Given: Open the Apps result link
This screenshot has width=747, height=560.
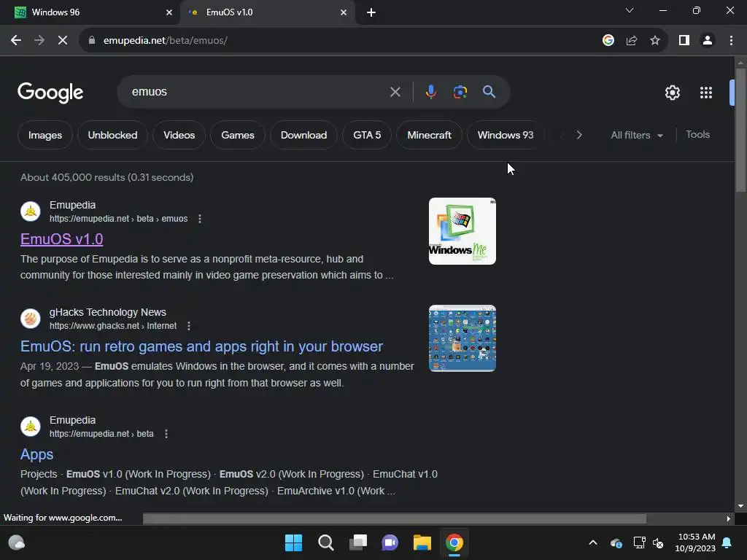Looking at the screenshot, I should 36,454.
